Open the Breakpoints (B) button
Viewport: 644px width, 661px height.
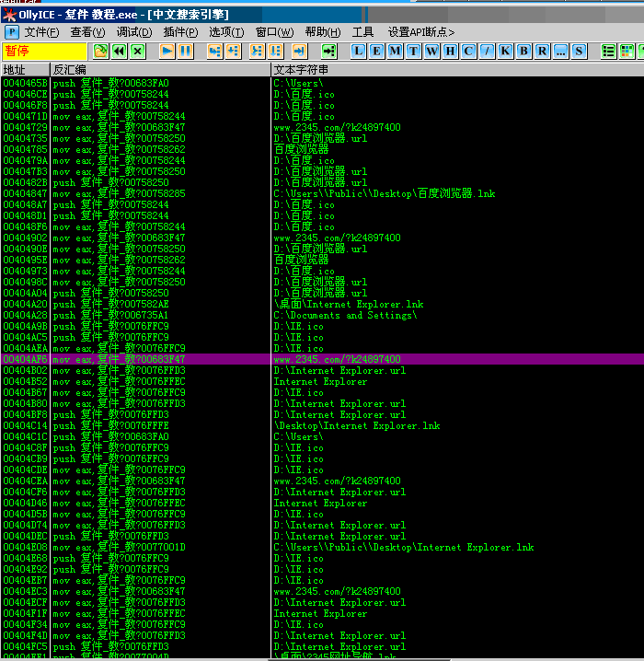click(524, 52)
